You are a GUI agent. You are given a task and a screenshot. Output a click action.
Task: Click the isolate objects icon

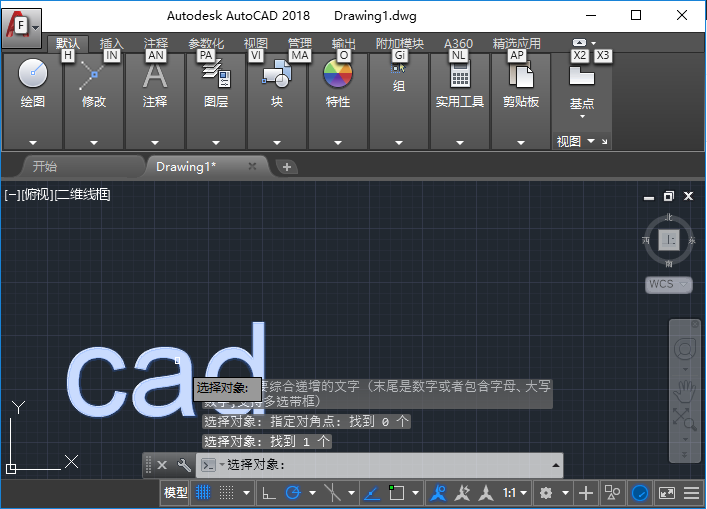tap(612, 493)
